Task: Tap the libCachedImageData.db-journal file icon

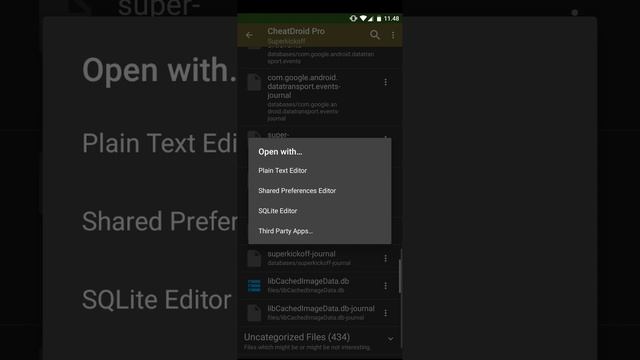Action: 254,313
